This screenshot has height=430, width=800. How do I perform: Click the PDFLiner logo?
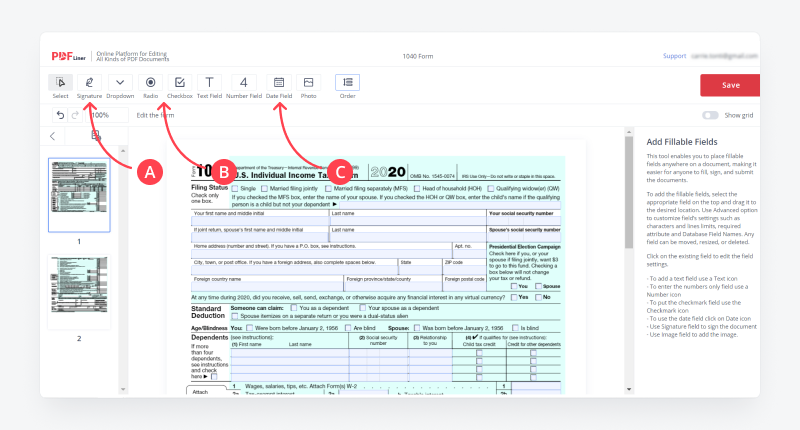pos(68,57)
